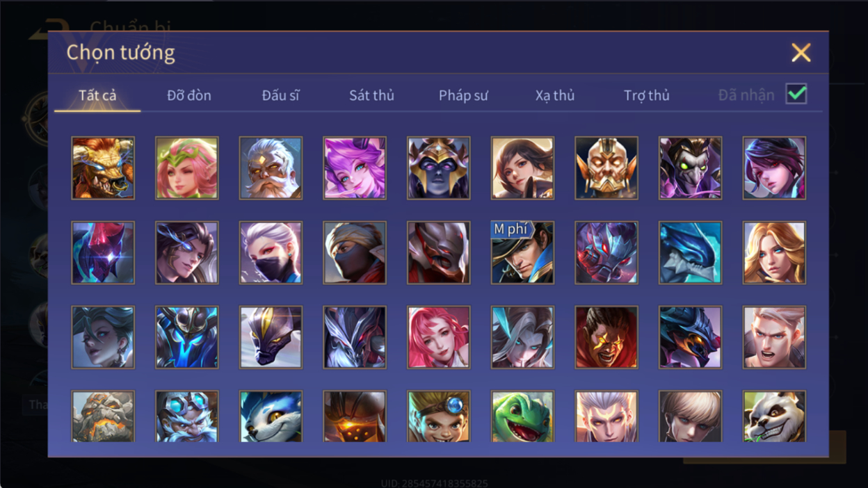View the 'Trợ thủ' tab
The height and width of the screenshot is (488, 868).
coord(647,95)
